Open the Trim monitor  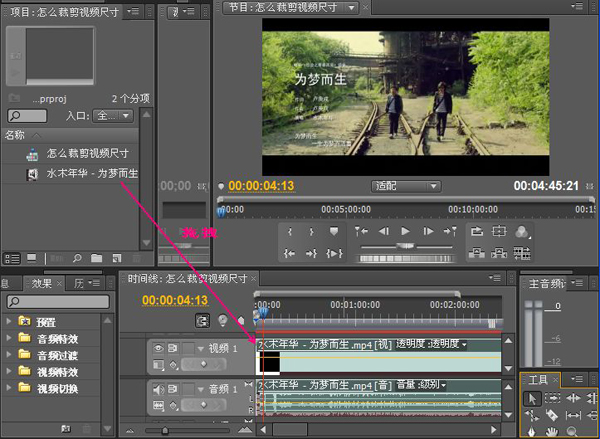[x=522, y=253]
